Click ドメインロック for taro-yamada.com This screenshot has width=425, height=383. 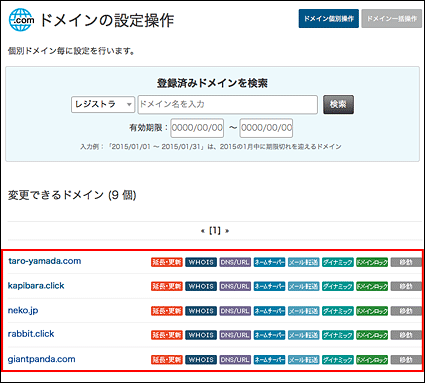(x=372, y=262)
